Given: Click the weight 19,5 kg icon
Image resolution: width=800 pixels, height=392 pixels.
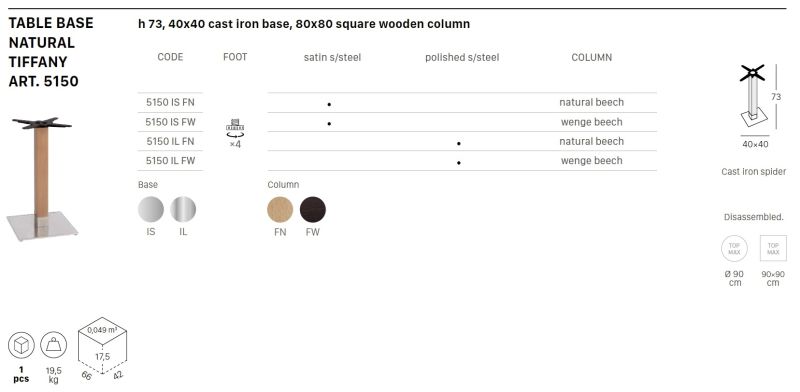Looking at the screenshot, I should pyautogui.click(x=54, y=346).
